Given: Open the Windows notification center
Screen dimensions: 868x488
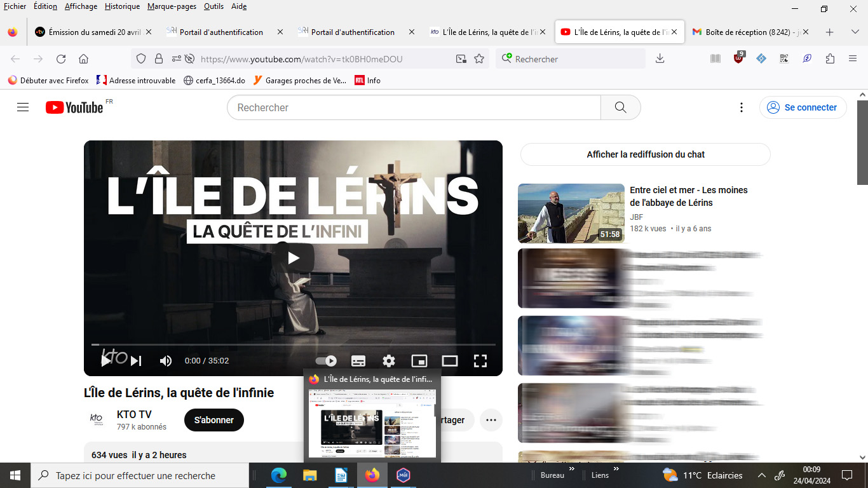Looking at the screenshot, I should [846, 475].
